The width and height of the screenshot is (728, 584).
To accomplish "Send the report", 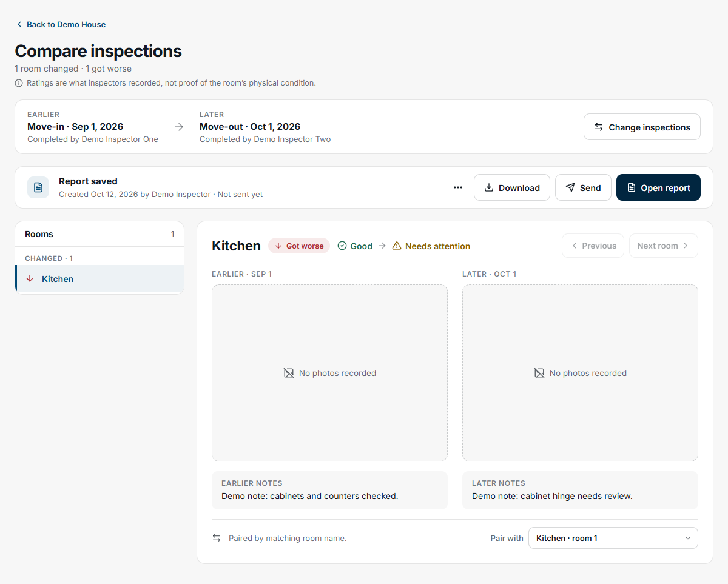I will click(583, 187).
